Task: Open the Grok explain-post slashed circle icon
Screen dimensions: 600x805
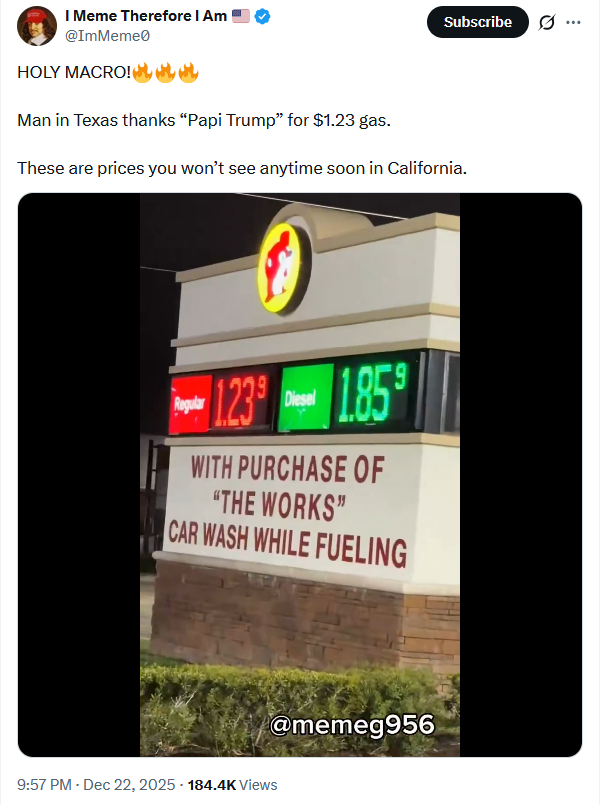Action: coord(547,22)
